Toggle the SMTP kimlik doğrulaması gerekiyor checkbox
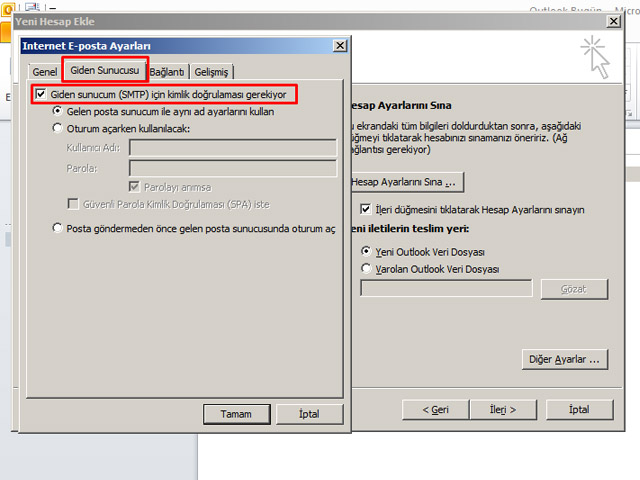This screenshot has height=480, width=640. (x=41, y=94)
